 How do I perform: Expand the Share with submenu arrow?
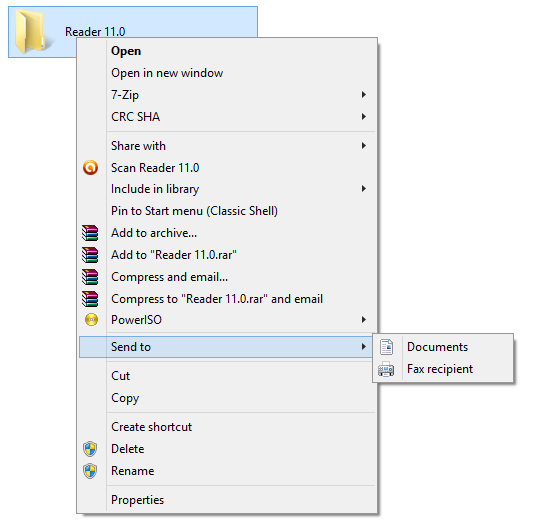(x=364, y=146)
